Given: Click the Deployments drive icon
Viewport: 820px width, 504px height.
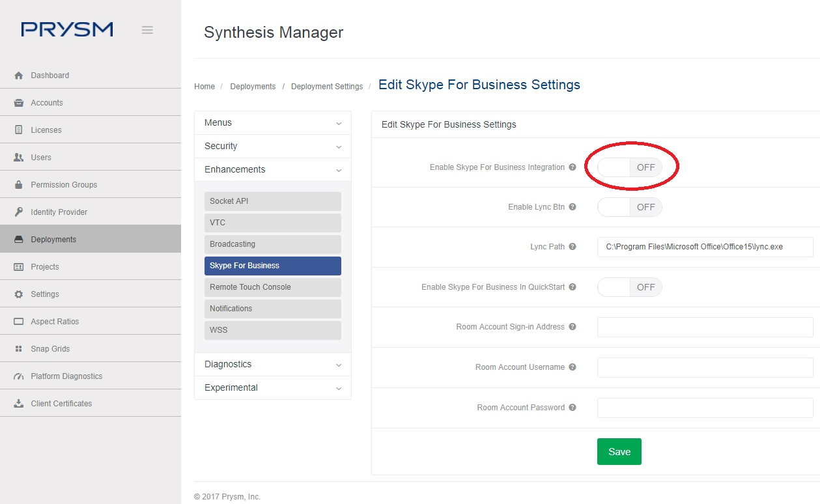Looking at the screenshot, I should click(x=19, y=240).
